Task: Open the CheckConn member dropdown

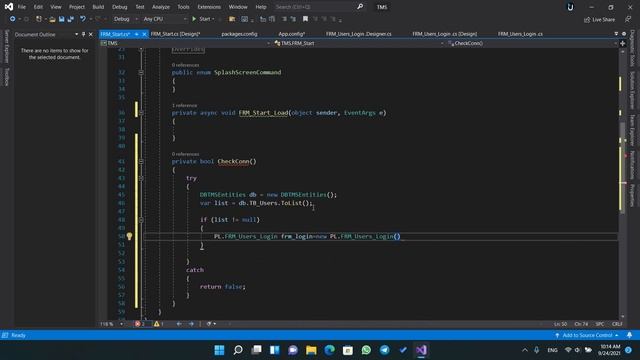Action: (x=531, y=43)
